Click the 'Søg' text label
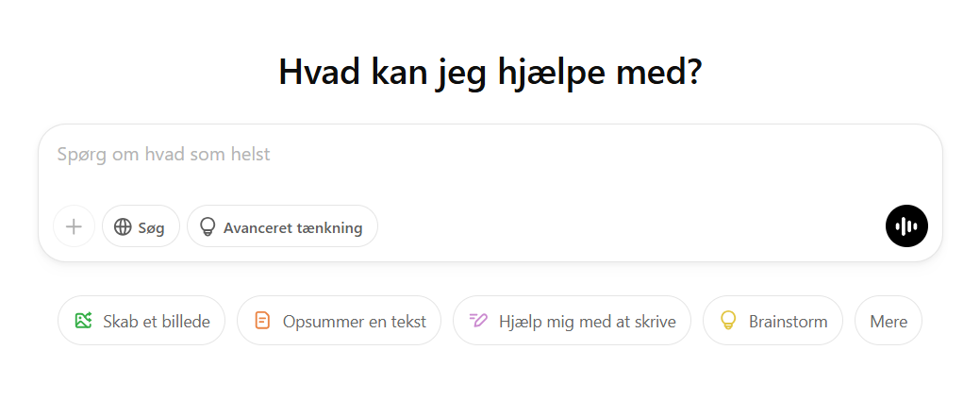 [151, 228]
